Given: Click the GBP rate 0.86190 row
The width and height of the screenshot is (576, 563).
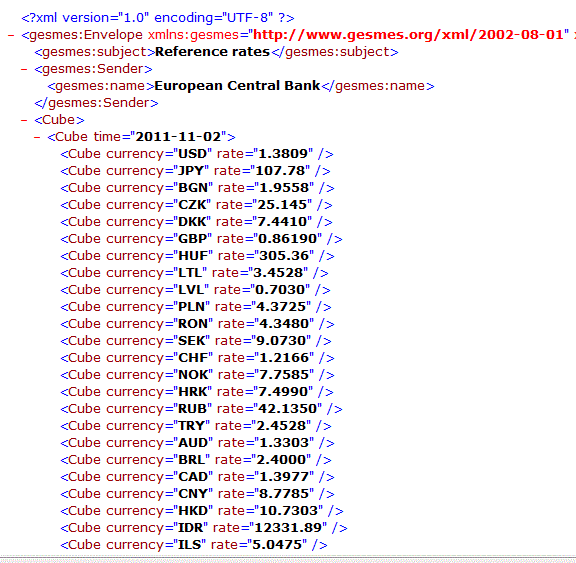Looking at the screenshot, I should point(201,239).
